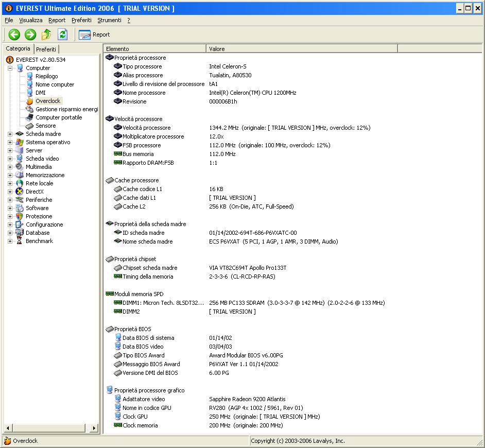This screenshot has width=485, height=448.
Task: Select the Overclock flame icon in tree
Action: point(30,101)
